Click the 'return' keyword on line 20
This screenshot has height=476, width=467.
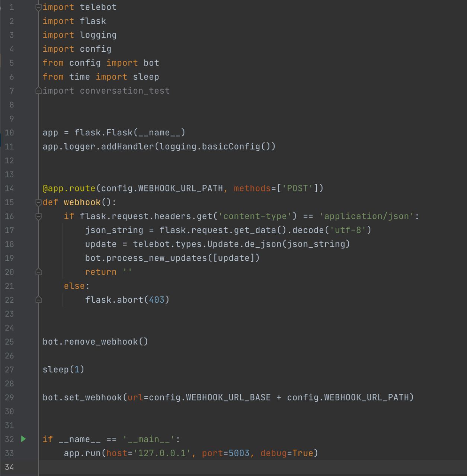pos(101,272)
